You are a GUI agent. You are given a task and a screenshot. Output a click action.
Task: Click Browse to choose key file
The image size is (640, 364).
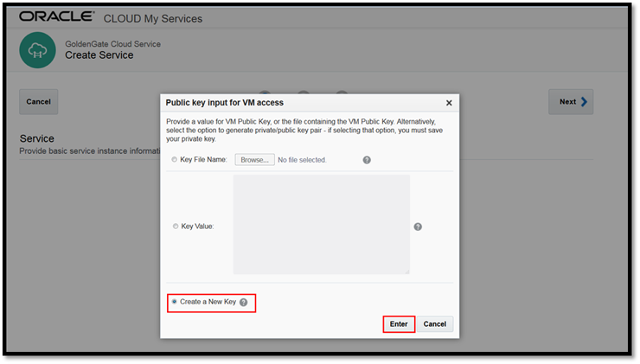pos(254,160)
